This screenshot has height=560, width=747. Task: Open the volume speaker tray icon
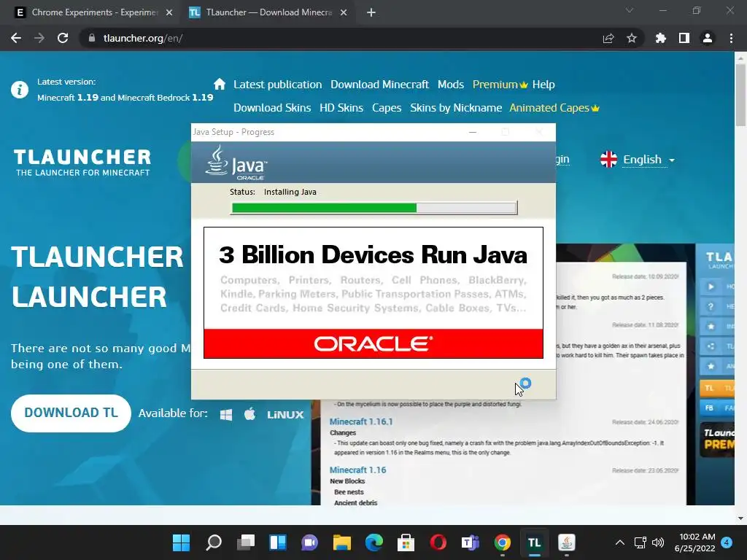tap(657, 542)
